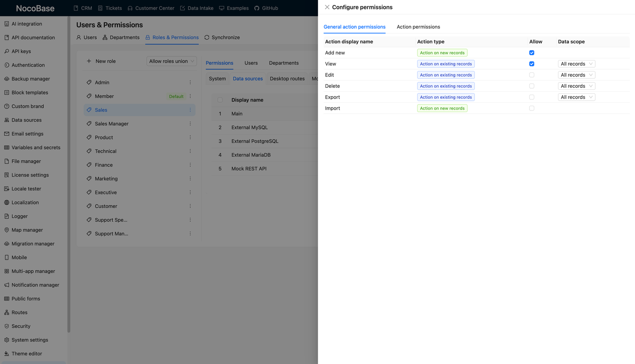
Task: Check Allow for Import action
Action: coord(532,108)
